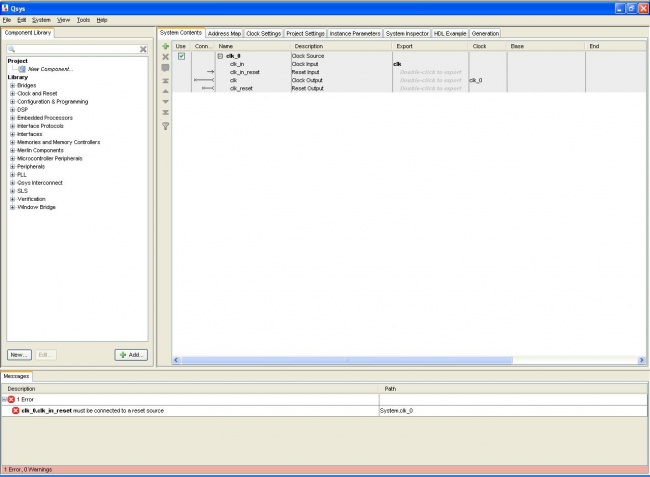
Task: Click the New Component icon in Project
Action: pos(22,69)
